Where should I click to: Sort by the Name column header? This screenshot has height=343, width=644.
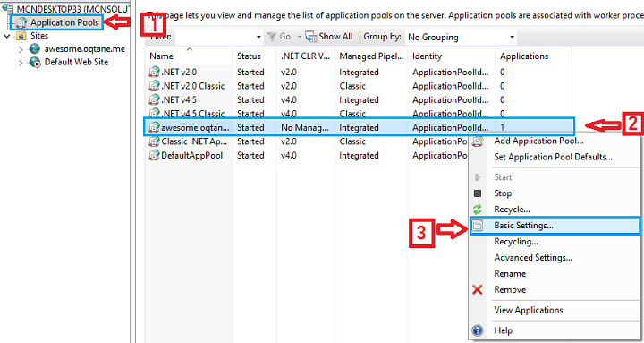[x=189, y=56]
